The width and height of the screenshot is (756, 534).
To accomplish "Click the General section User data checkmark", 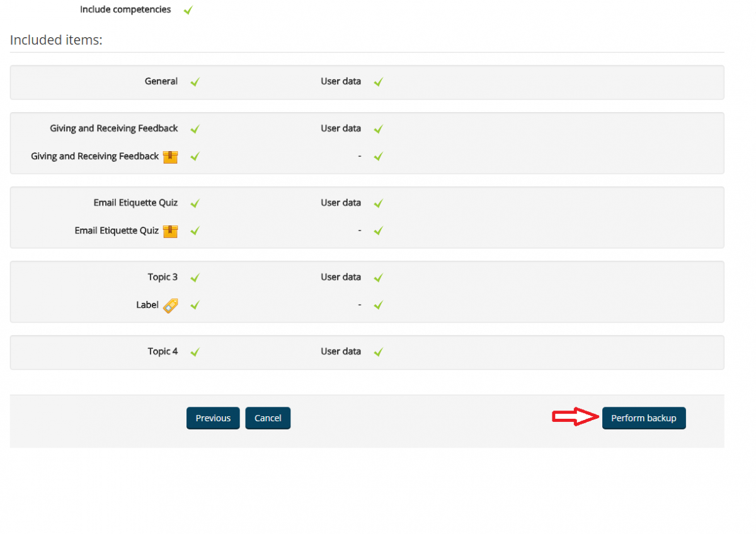I will [x=378, y=82].
